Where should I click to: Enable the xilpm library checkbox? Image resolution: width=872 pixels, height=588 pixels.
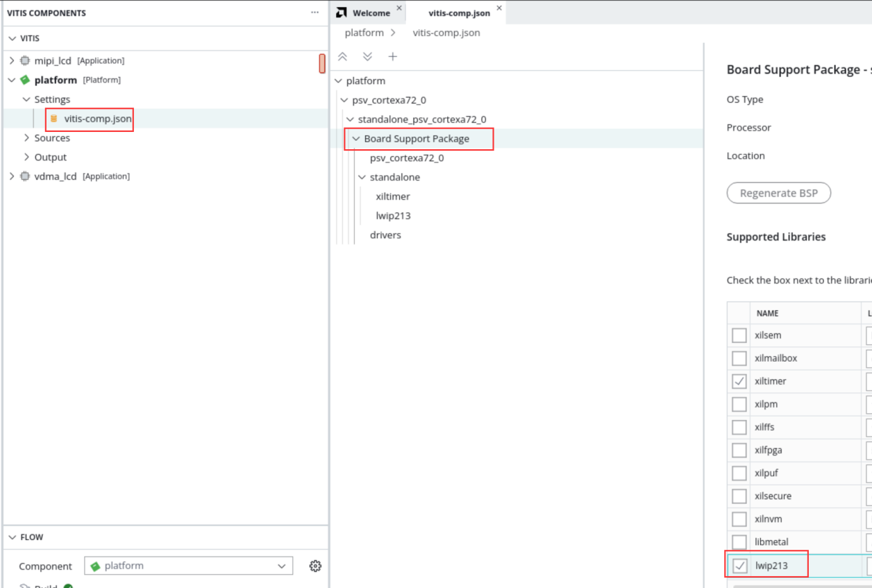tap(739, 404)
